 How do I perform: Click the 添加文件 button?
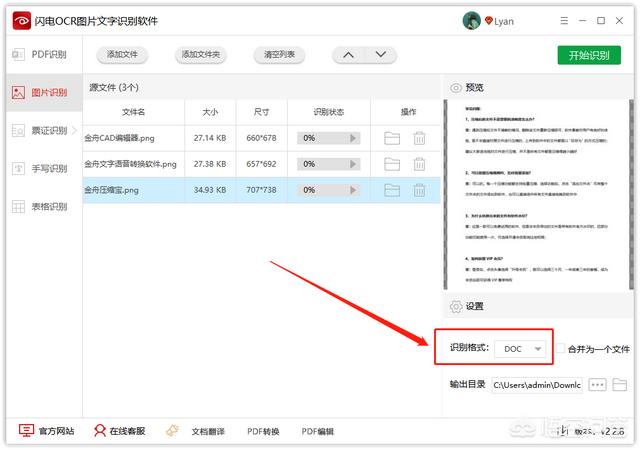tap(122, 55)
